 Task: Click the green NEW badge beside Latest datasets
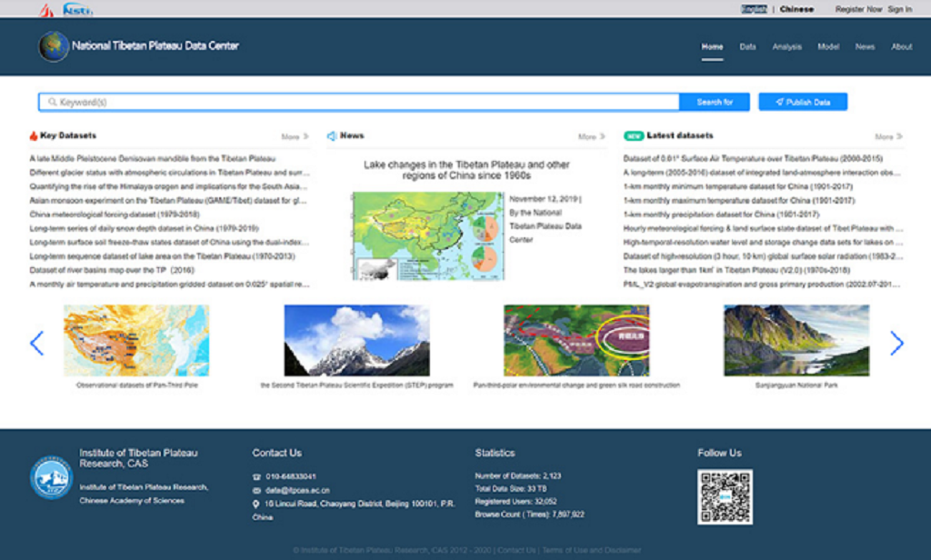click(x=634, y=136)
